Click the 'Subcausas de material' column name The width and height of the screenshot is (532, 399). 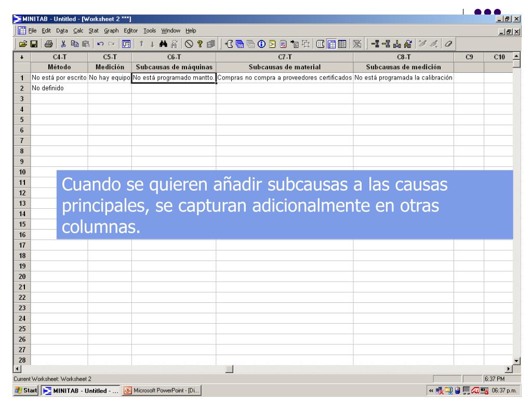point(285,67)
